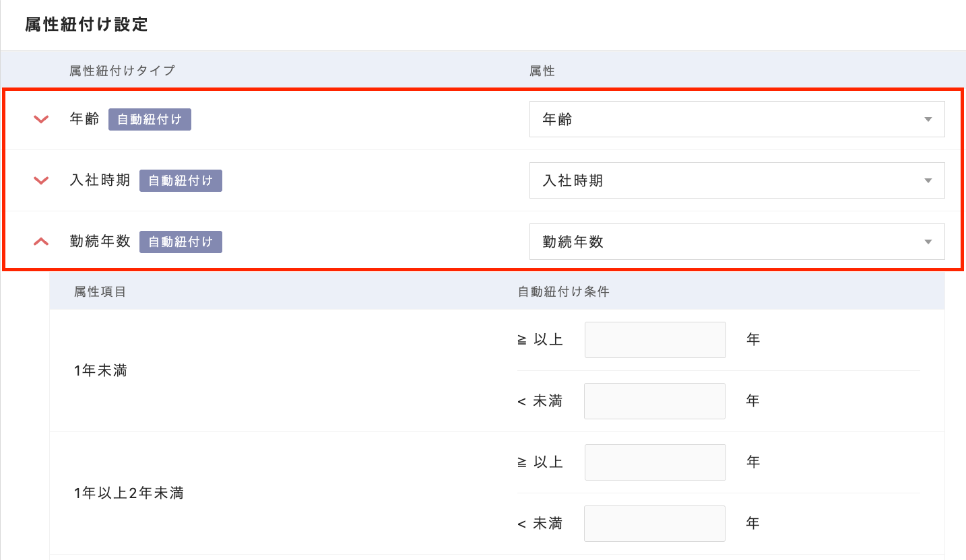Click the dropdown arrow in 入社時期 select
Image resolution: width=966 pixels, height=560 pixels.
(928, 180)
